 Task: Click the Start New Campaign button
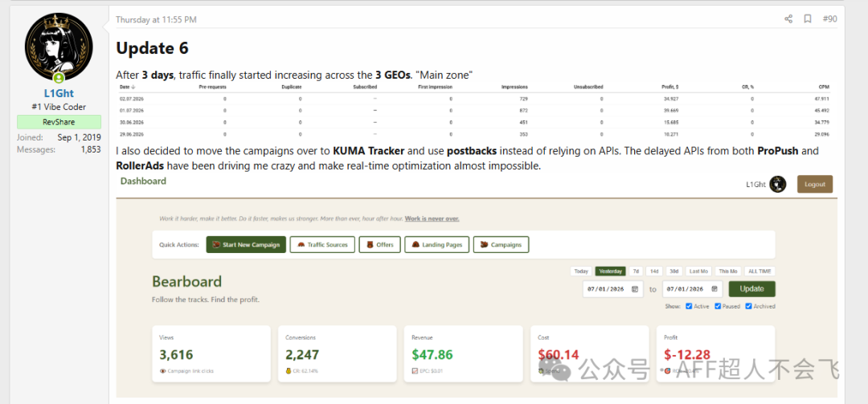(247, 245)
